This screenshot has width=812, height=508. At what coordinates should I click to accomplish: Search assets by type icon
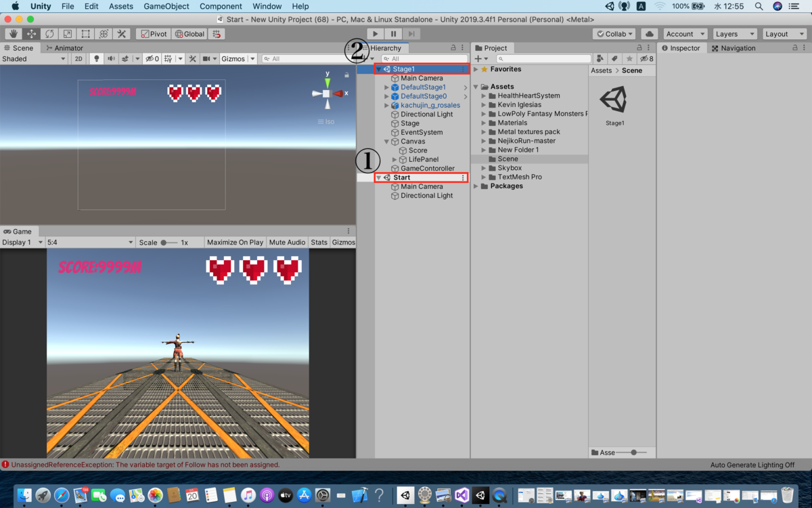(x=600, y=59)
